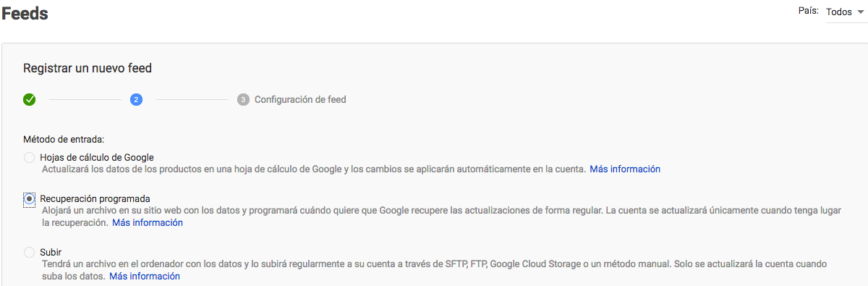Go to Configuración de feed step

pyautogui.click(x=300, y=100)
